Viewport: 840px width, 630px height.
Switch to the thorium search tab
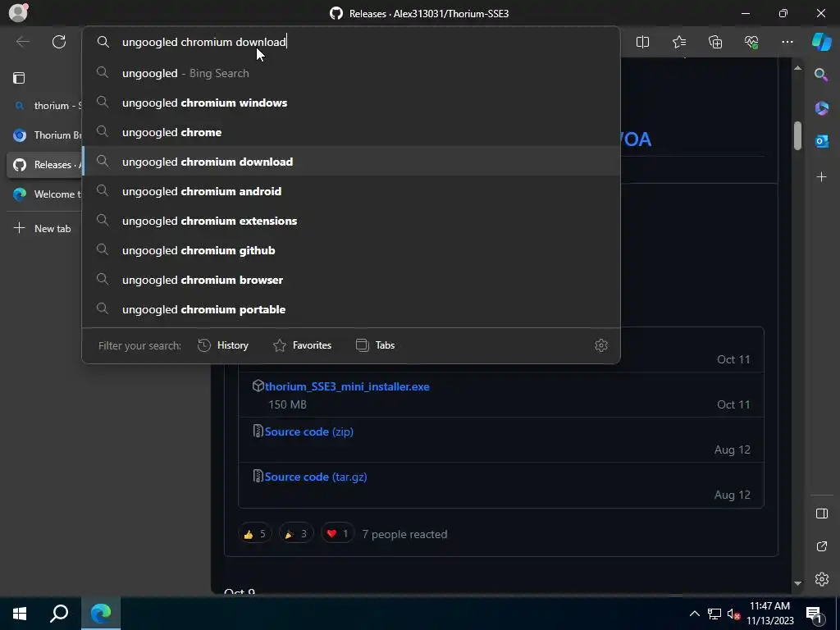coord(45,106)
